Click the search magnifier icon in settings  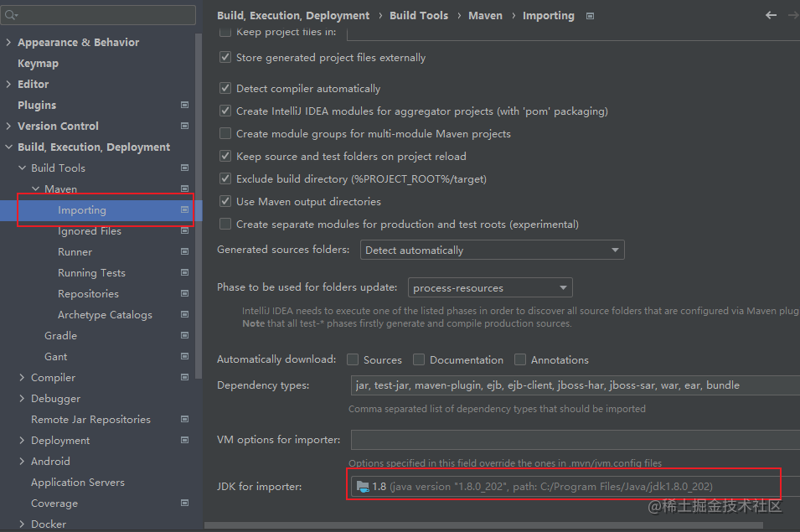[10, 15]
